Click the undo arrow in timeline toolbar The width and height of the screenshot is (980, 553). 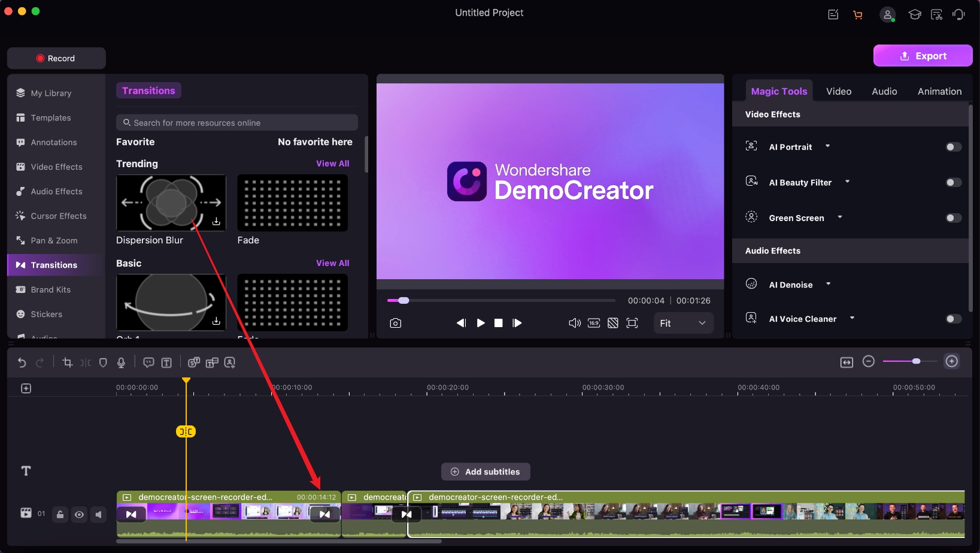22,362
